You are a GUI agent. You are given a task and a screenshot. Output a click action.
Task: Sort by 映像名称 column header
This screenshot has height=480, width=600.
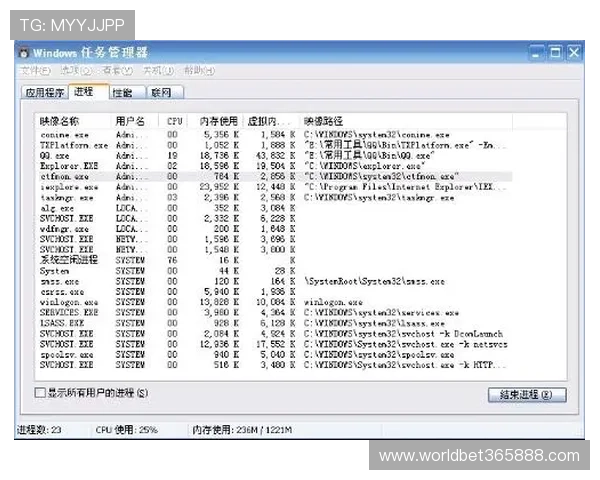tap(74, 121)
